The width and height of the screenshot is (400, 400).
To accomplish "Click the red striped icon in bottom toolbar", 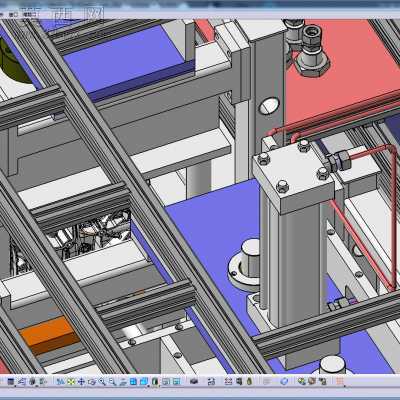I will pos(228,381).
